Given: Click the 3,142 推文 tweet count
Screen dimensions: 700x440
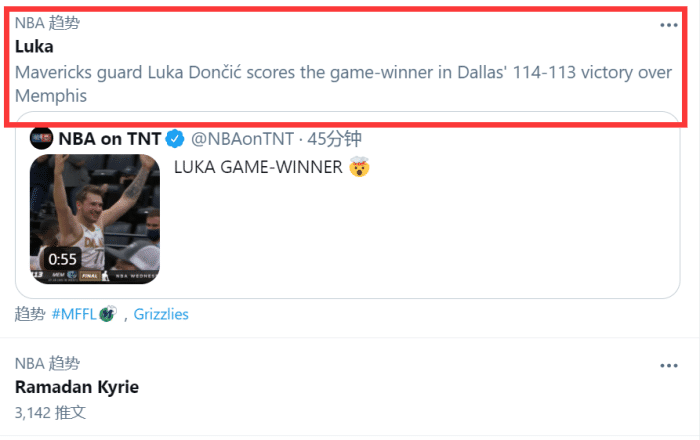Looking at the screenshot, I should click(x=51, y=411).
